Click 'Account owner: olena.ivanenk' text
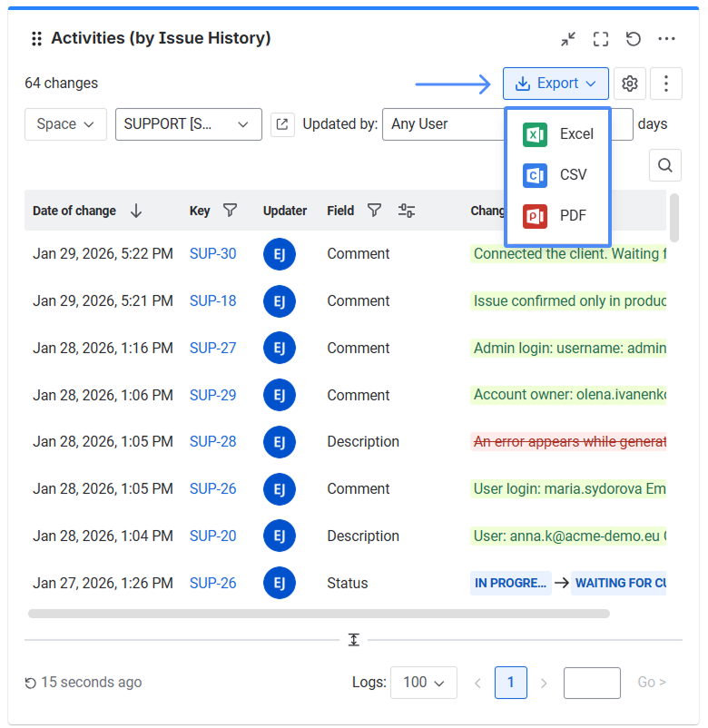 point(569,395)
